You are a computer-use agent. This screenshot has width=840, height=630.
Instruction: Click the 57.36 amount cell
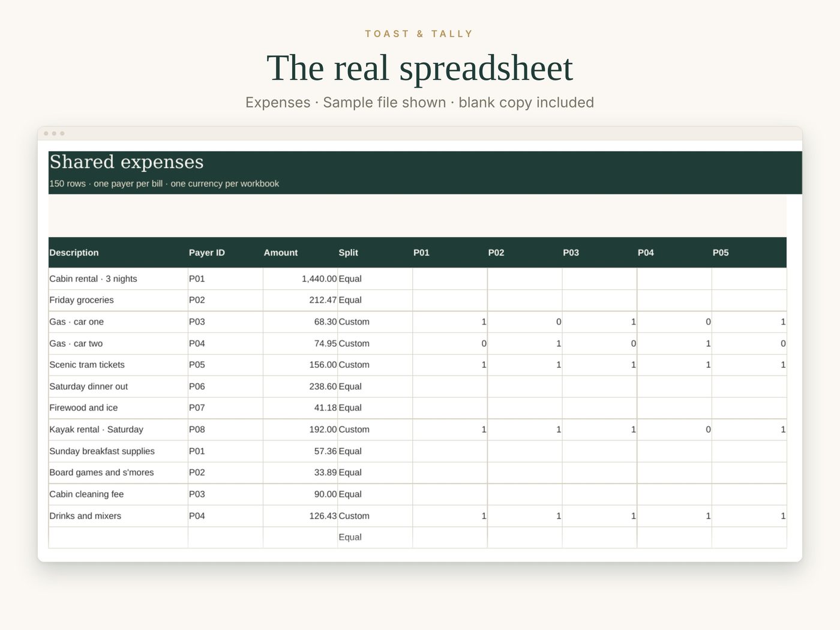pyautogui.click(x=301, y=452)
